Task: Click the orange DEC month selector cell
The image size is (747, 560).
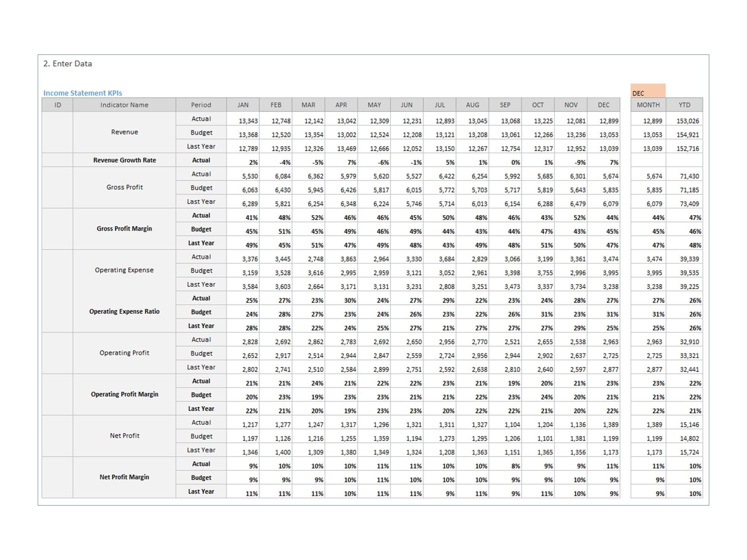Action: point(648,91)
